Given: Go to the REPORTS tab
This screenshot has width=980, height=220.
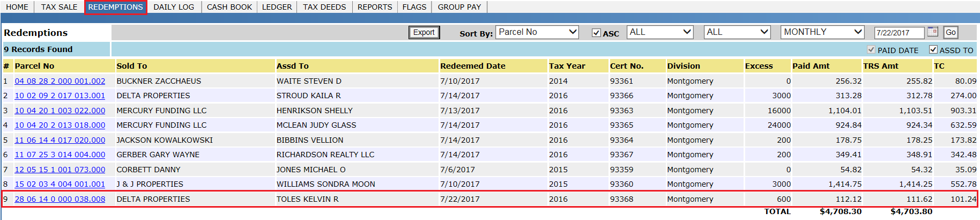Looking at the screenshot, I should tap(375, 7).
